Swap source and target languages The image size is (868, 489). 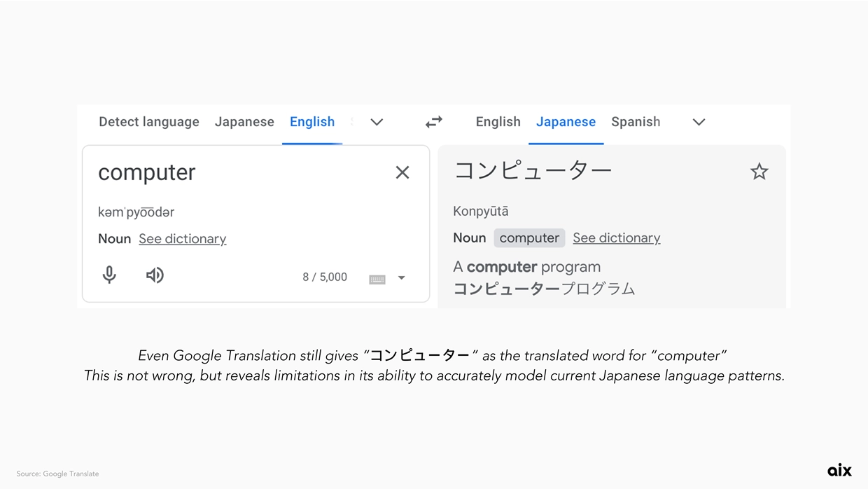(434, 122)
